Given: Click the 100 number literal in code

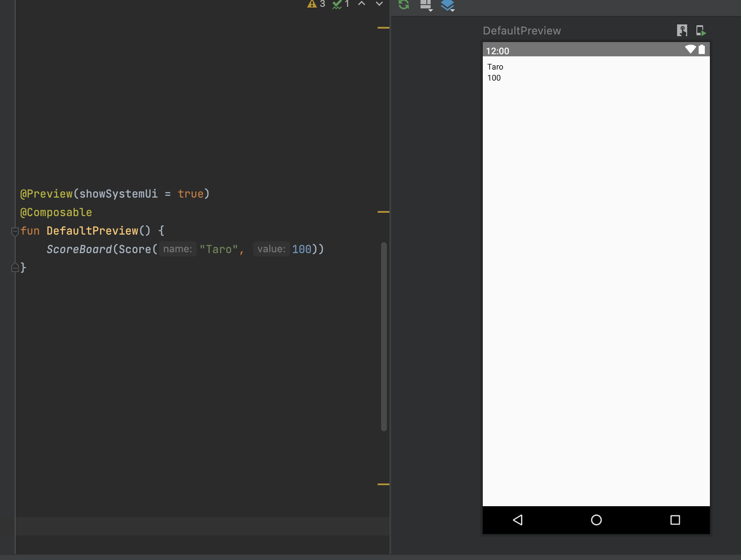Looking at the screenshot, I should (x=302, y=249).
